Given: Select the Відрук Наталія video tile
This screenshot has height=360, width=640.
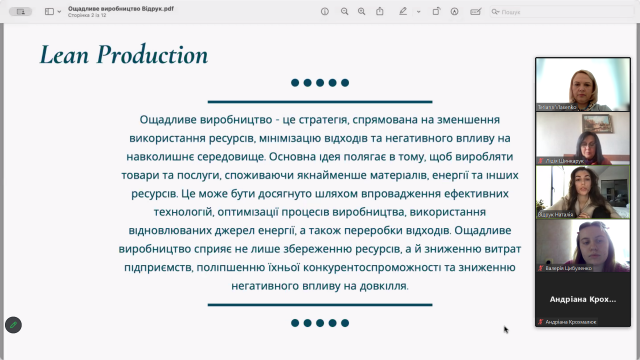Looking at the screenshot, I should [x=583, y=192].
